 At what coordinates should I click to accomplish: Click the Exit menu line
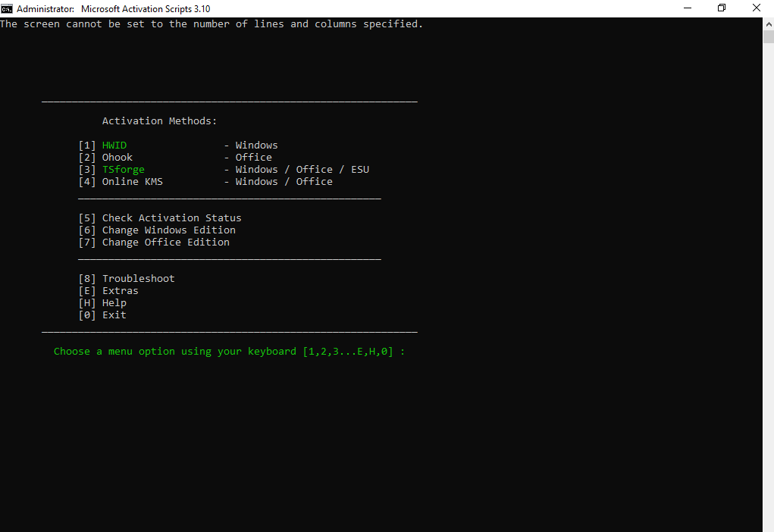(102, 315)
